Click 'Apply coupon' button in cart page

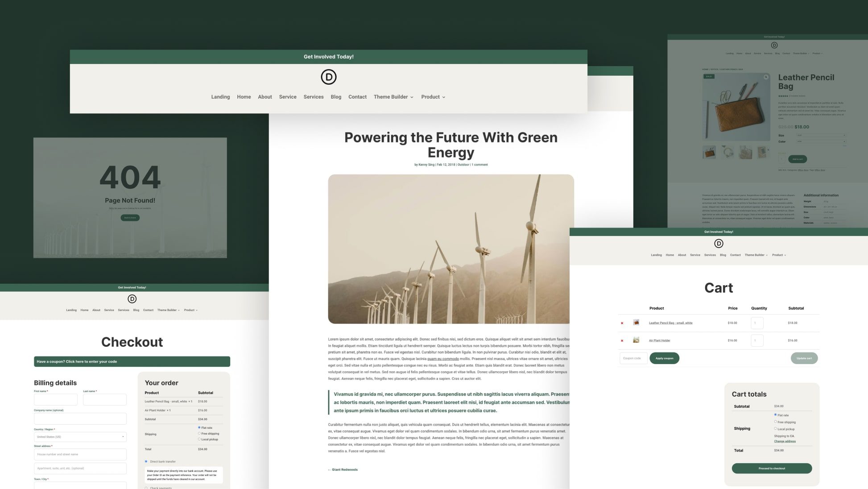664,358
